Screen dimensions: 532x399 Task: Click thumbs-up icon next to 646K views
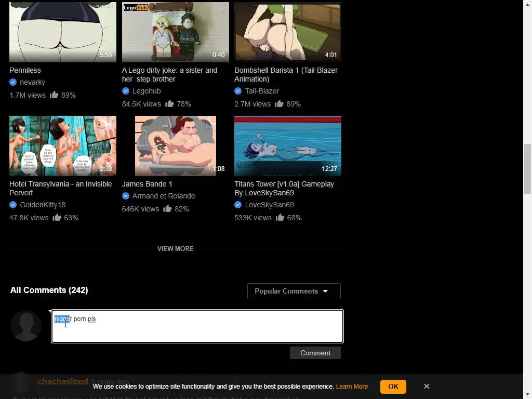(167, 208)
